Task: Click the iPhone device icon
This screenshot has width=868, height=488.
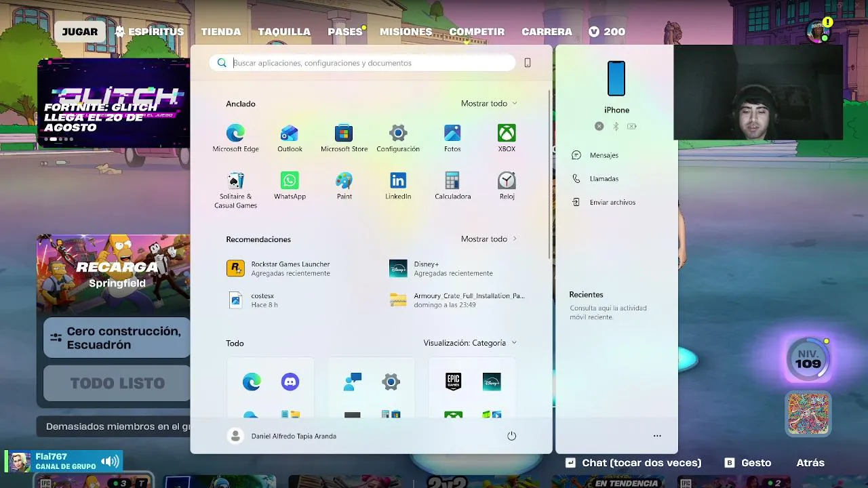Action: [616, 79]
